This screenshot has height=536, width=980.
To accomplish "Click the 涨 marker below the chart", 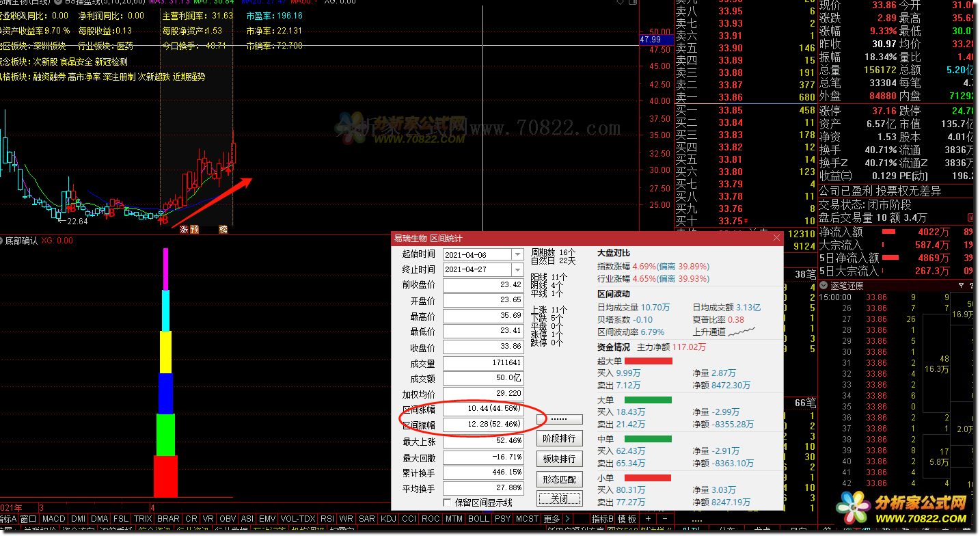I will pos(184,230).
